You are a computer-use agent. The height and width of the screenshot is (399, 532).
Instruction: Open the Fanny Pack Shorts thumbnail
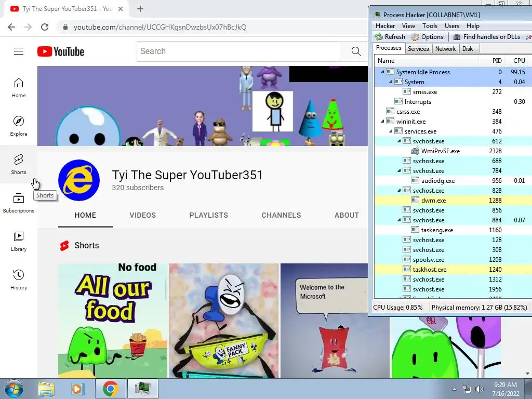[x=224, y=321]
